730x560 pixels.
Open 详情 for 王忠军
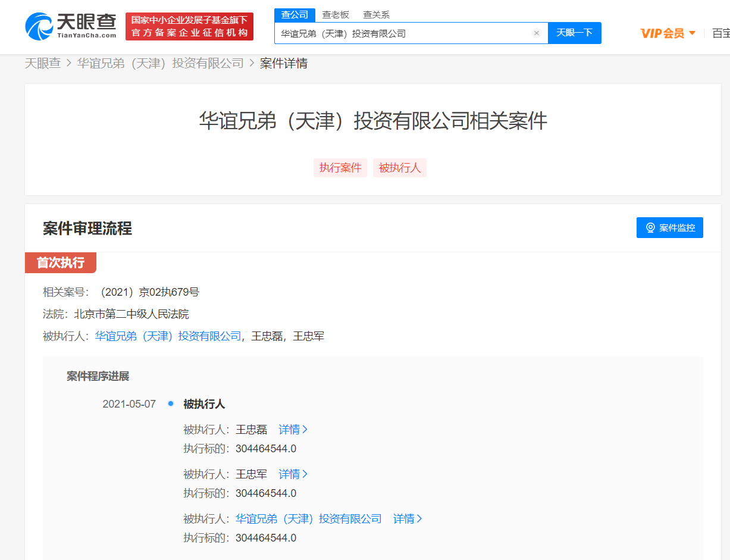pos(293,474)
